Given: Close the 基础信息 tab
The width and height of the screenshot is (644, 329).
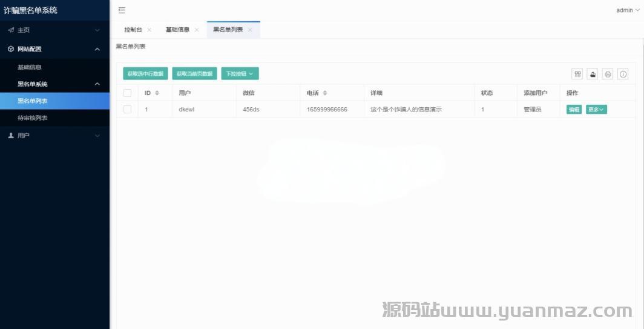Looking at the screenshot, I should [197, 30].
